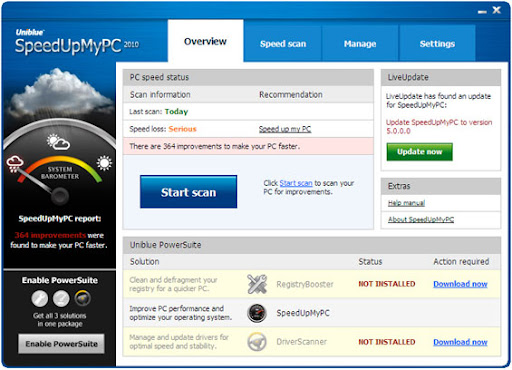This screenshot has height=370, width=512.
Task: Click the Recommendation column header
Action: pyautogui.click(x=291, y=95)
